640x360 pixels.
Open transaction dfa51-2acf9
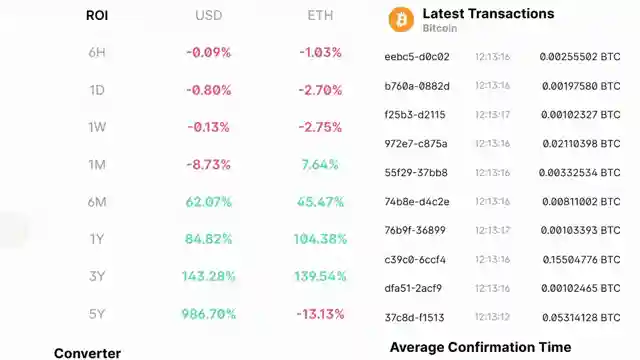click(413, 288)
